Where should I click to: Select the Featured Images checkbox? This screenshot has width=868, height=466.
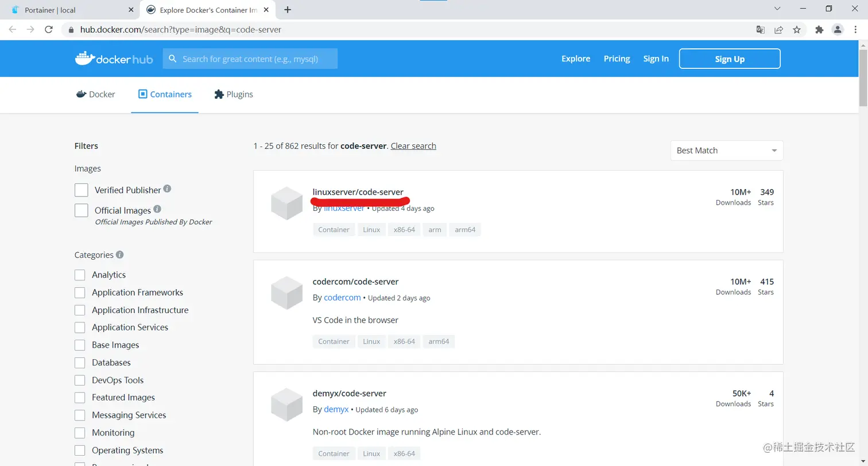coord(80,398)
